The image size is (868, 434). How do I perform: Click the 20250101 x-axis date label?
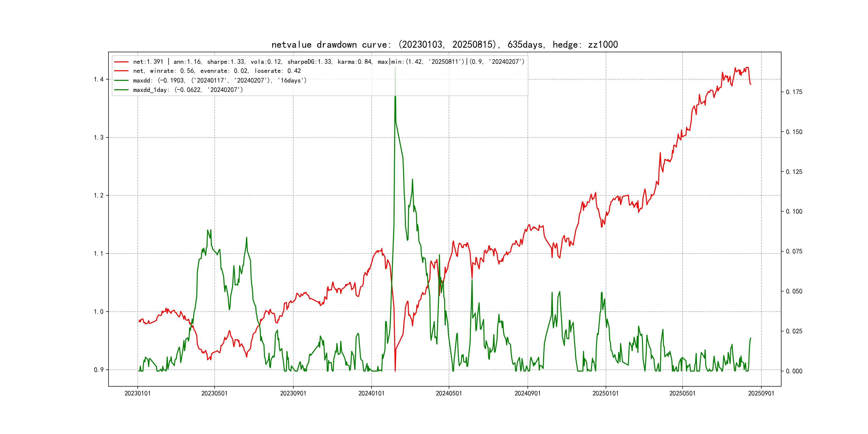tap(605, 393)
